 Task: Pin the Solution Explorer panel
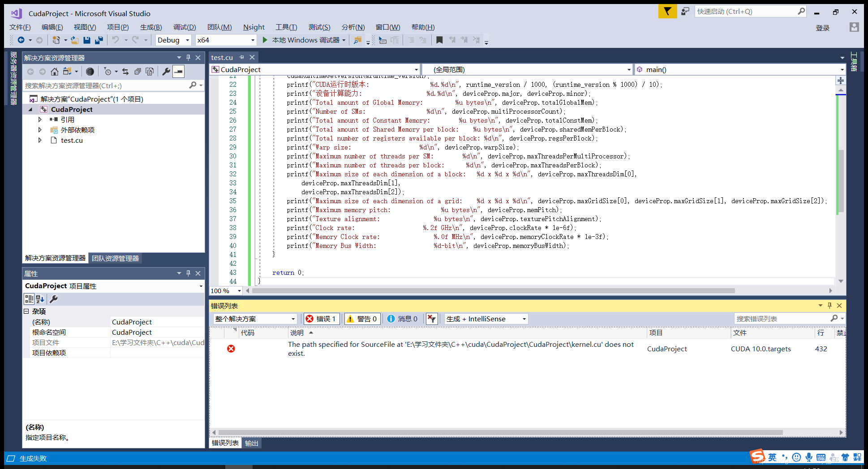pyautogui.click(x=188, y=58)
